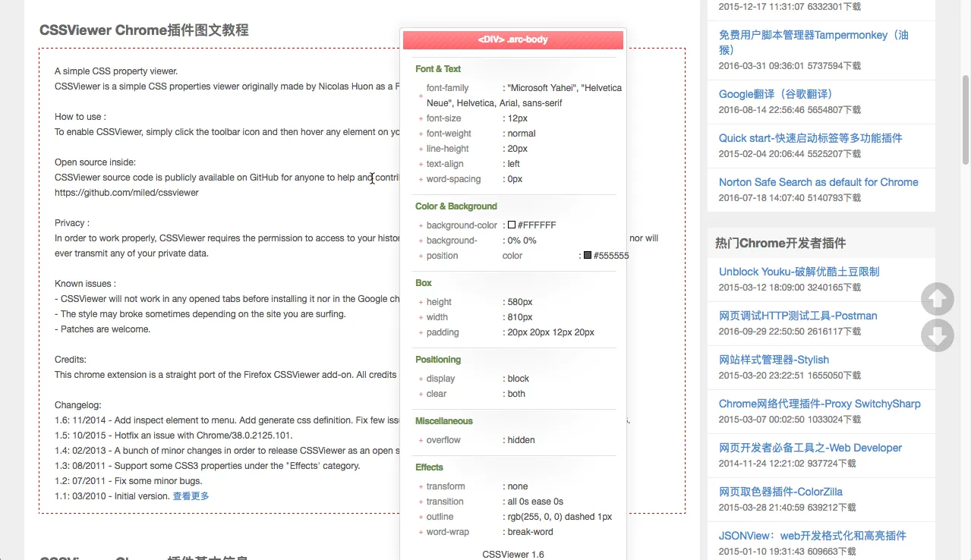Open the JSONView plugin link
Screen dimensions: 971x560
[812, 536]
